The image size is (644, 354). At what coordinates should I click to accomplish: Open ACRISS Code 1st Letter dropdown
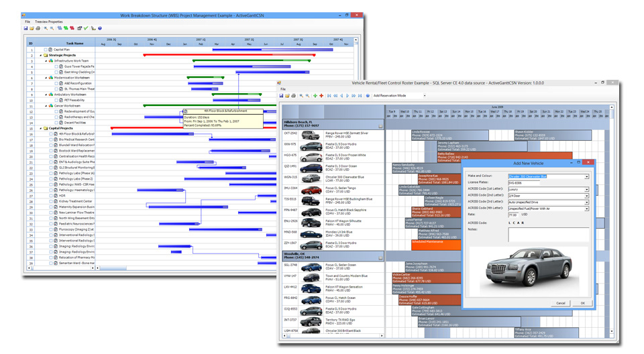click(x=586, y=190)
